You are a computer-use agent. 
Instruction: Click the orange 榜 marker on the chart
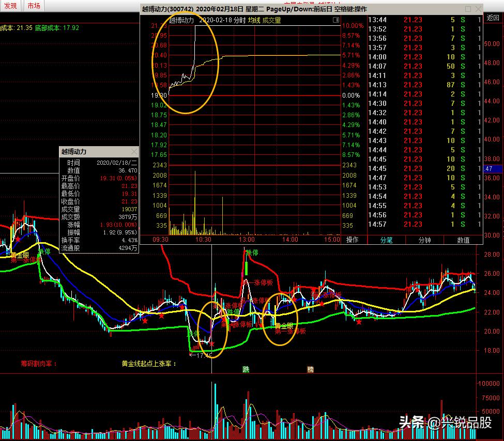point(310,369)
